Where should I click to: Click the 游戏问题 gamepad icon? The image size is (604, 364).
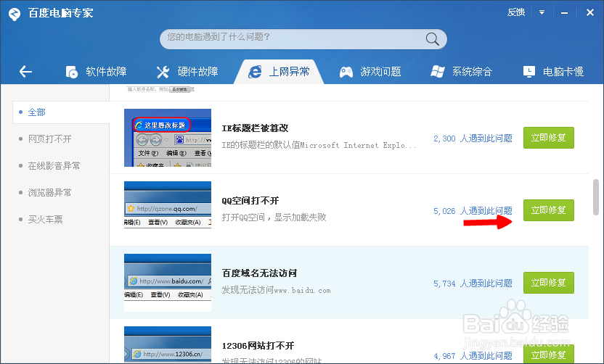(346, 72)
